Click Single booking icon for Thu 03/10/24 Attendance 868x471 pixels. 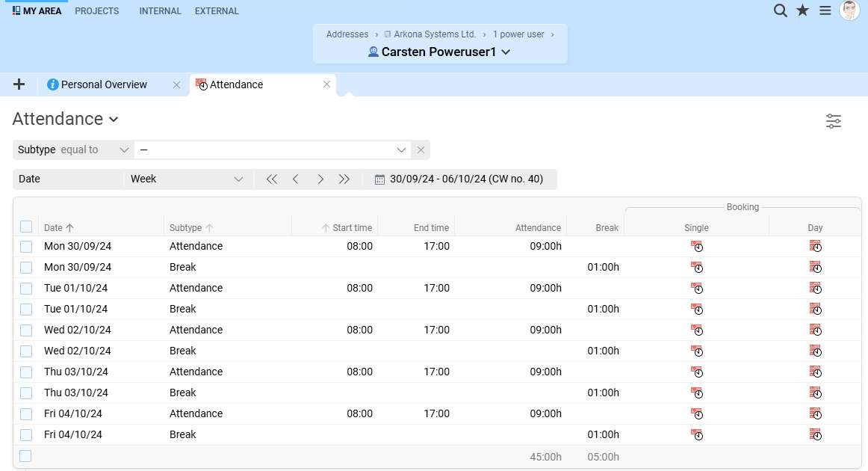[x=696, y=372]
